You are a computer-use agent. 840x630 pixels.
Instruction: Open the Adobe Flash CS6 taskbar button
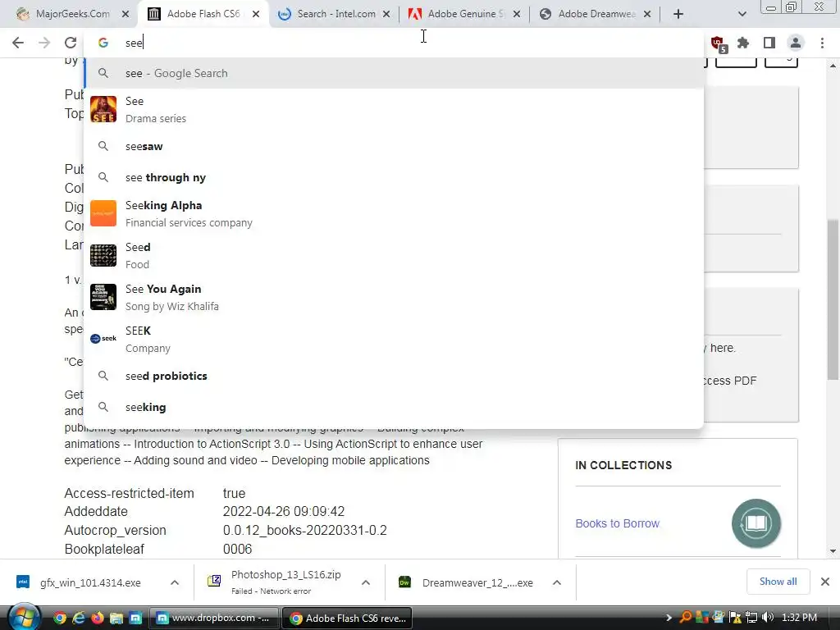[347, 619]
